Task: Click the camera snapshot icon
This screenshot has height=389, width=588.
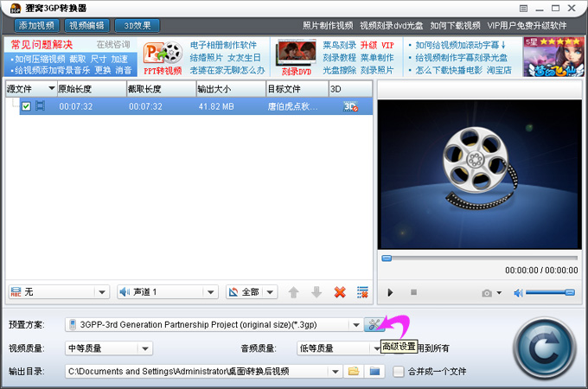Action: 487,293
